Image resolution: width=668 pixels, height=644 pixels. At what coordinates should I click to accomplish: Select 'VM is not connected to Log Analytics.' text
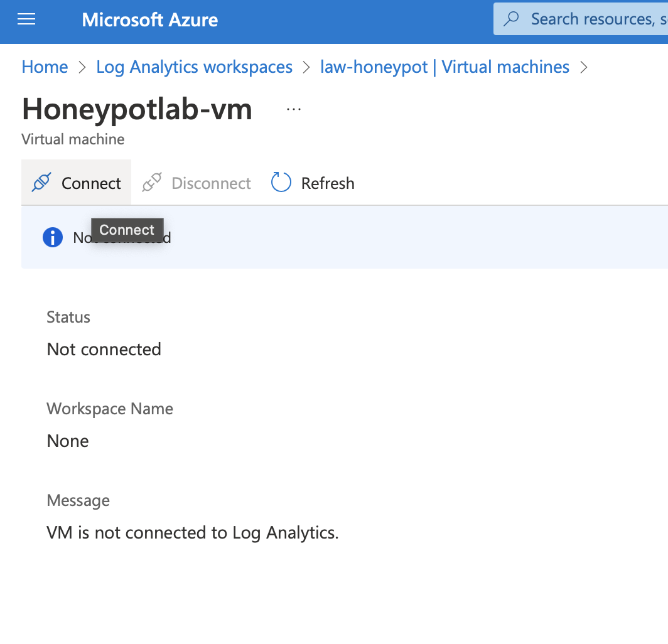click(x=193, y=533)
